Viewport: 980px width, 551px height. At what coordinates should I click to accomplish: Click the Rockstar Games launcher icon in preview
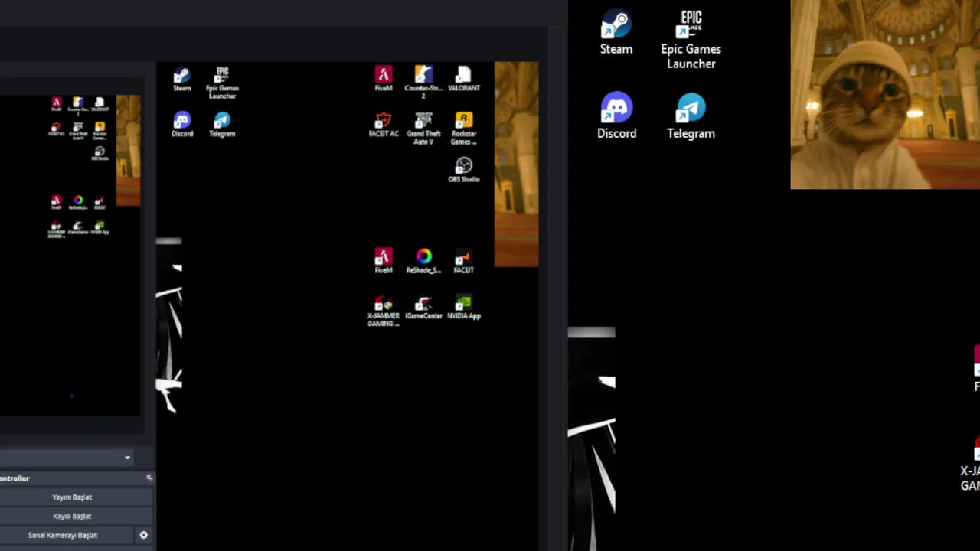[x=463, y=129]
